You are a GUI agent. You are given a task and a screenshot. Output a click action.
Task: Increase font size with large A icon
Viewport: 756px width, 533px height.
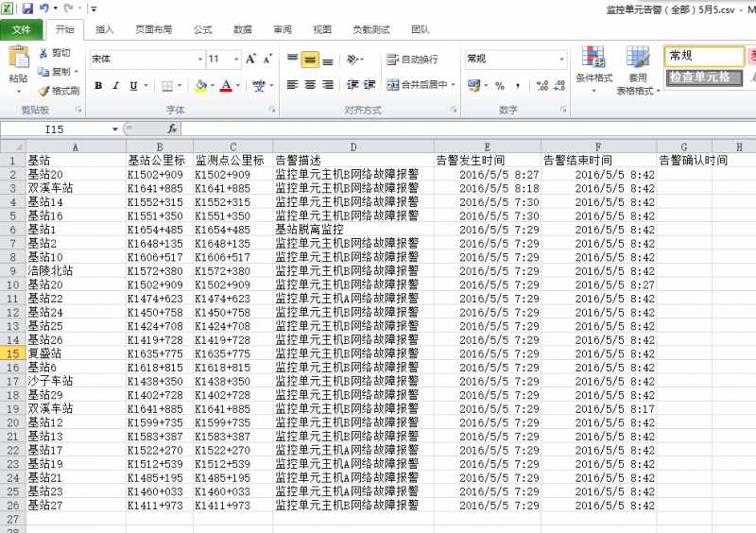pos(250,59)
